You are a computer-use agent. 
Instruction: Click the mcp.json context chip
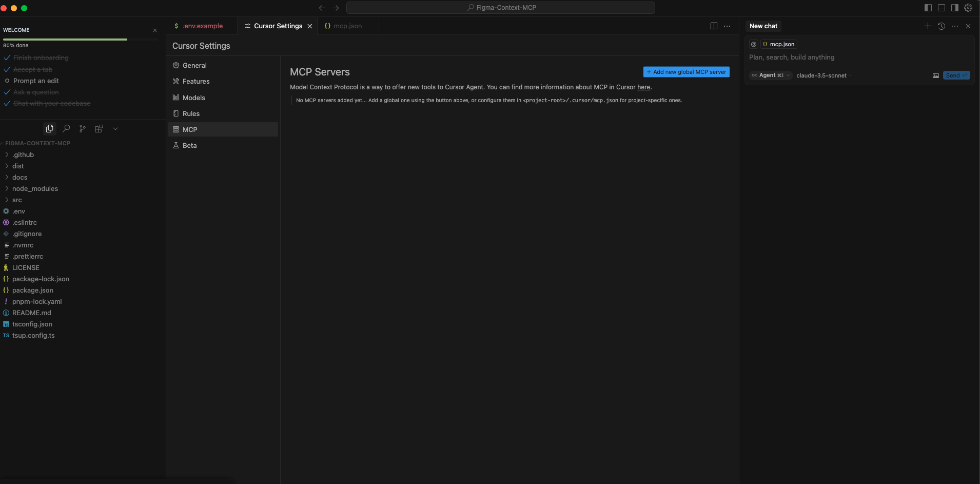click(779, 45)
